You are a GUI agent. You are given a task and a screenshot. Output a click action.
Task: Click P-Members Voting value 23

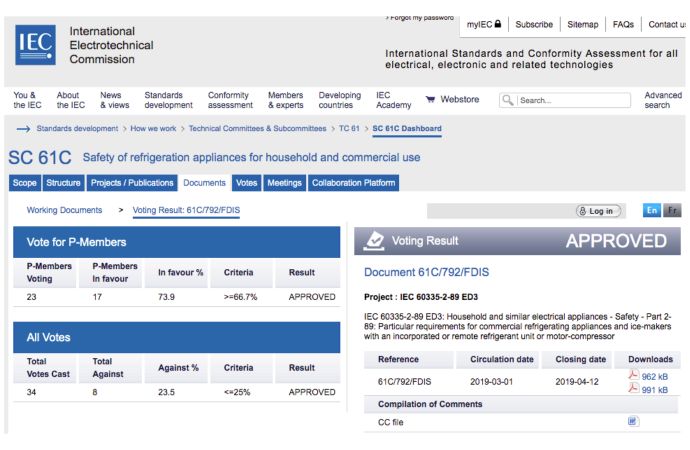[x=31, y=297]
